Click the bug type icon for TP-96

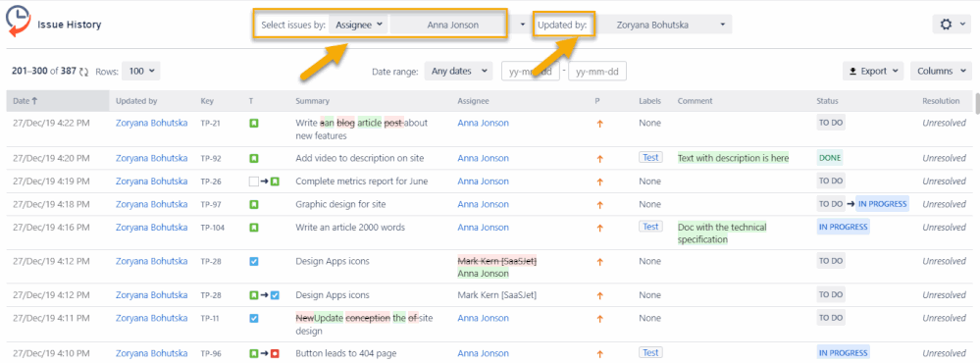275,353
